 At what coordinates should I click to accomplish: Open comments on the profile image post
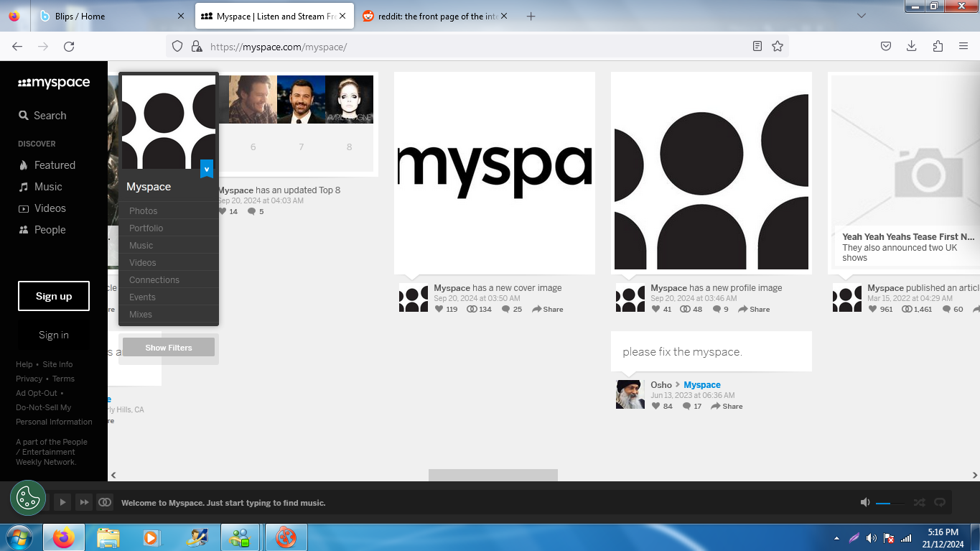(717, 309)
